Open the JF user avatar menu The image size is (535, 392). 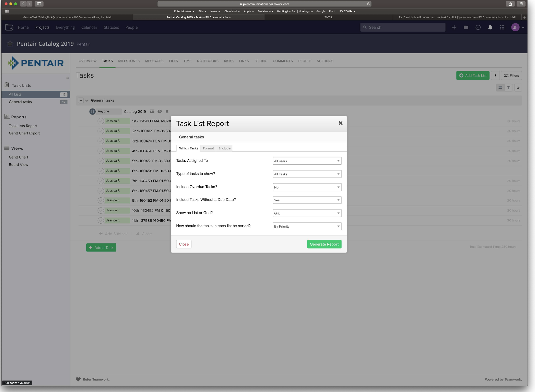click(x=515, y=27)
